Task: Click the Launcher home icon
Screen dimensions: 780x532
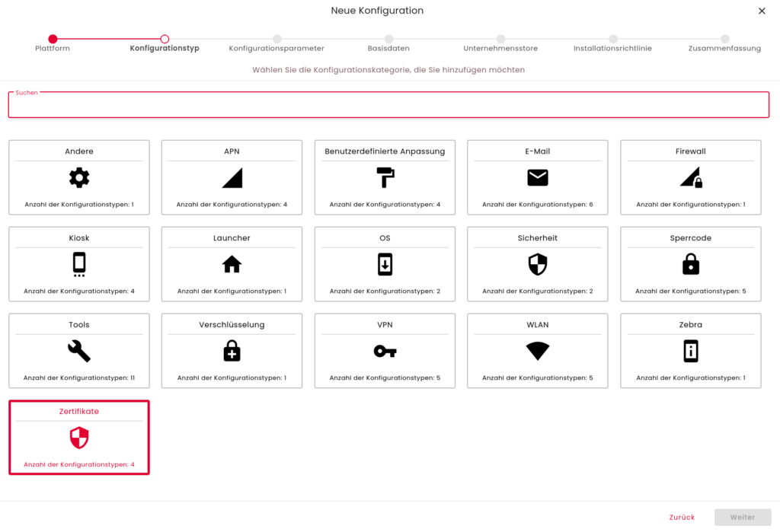Action: pyautogui.click(x=232, y=264)
